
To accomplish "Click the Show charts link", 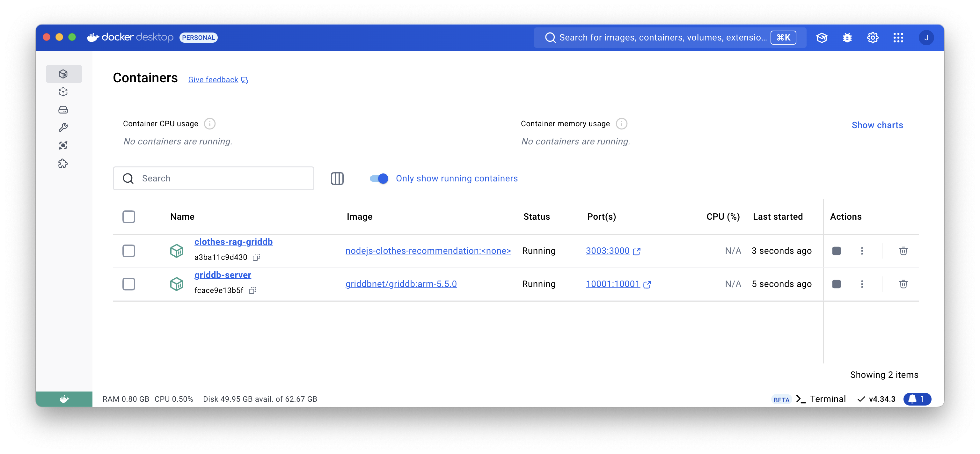I will pyautogui.click(x=877, y=125).
